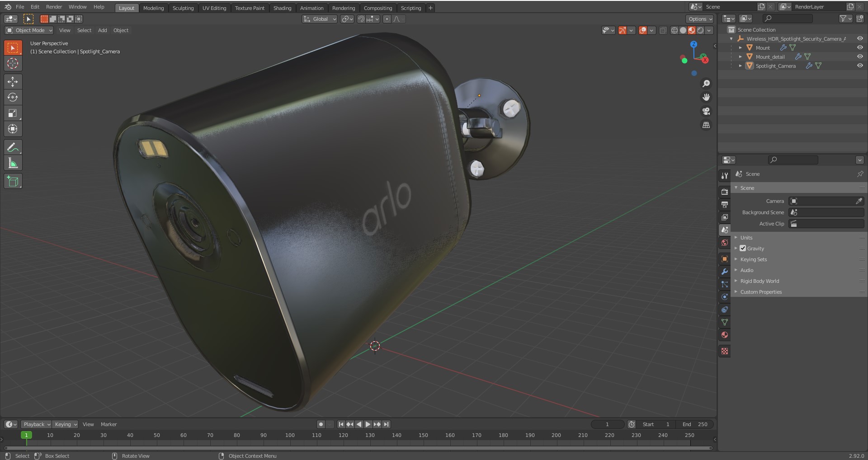The height and width of the screenshot is (460, 868).
Task: Jump to the start frame
Action: tap(341, 424)
